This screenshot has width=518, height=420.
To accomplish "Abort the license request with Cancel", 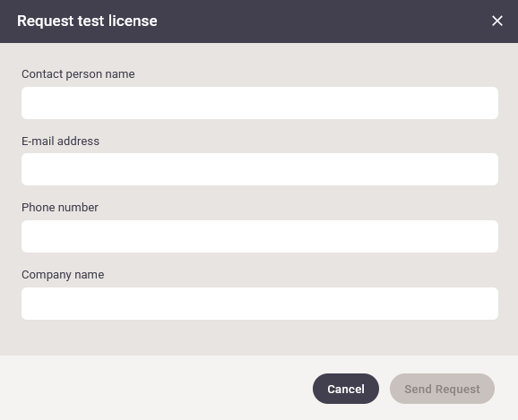I will (346, 389).
